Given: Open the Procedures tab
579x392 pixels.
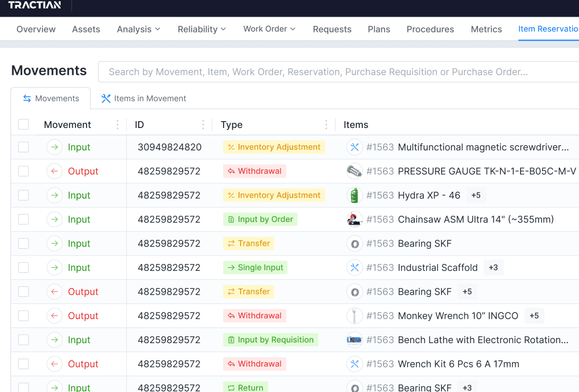Looking at the screenshot, I should (430, 29).
